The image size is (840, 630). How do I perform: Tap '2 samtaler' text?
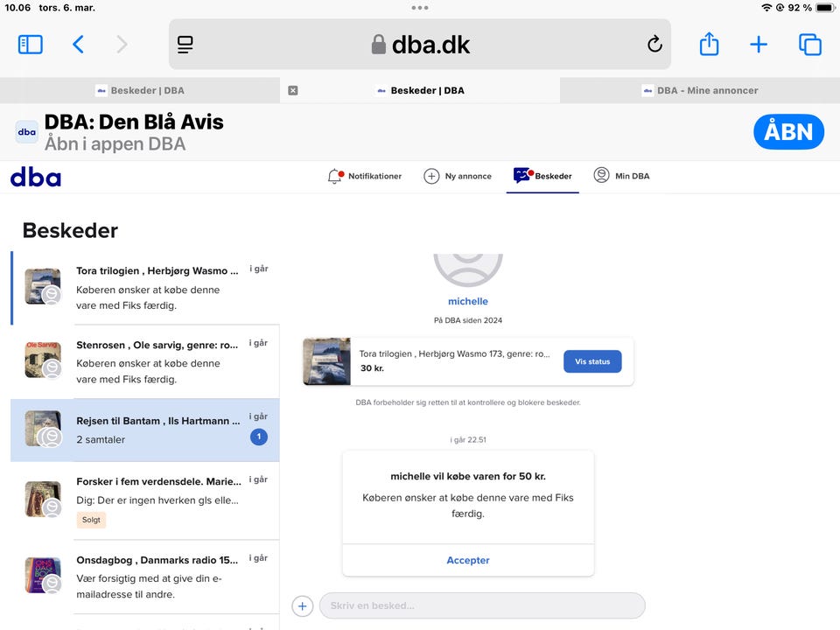coord(101,439)
